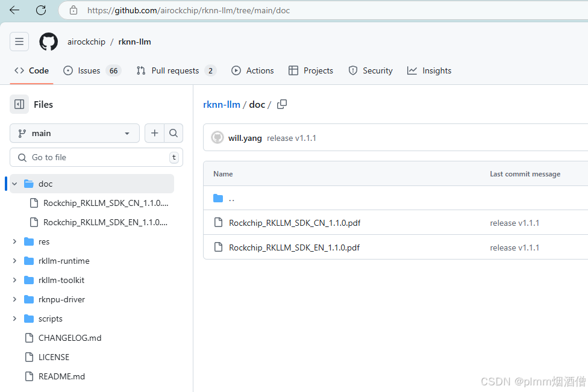
Task: Select the rkllm-toolkit folder
Action: 61,281
